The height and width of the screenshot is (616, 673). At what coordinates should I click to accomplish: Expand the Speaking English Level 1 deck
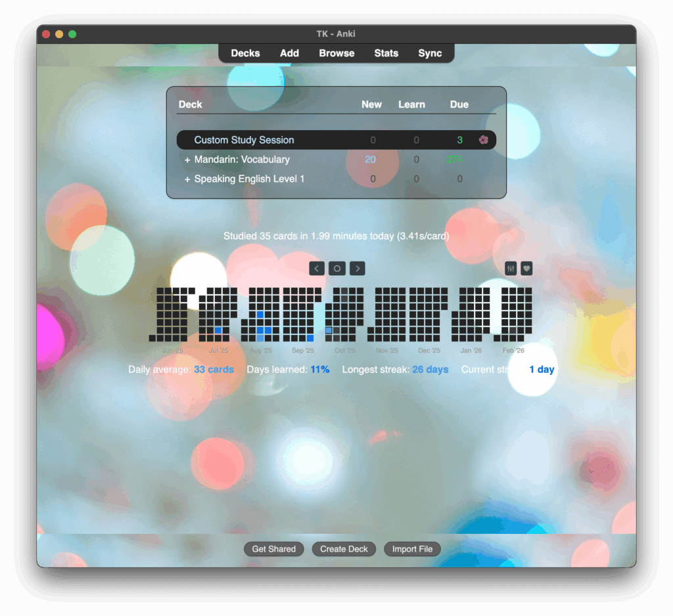187,179
